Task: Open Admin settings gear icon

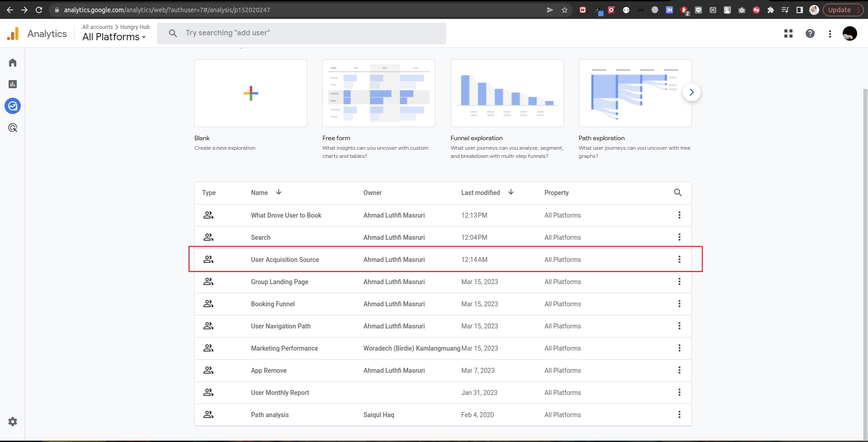Action: [x=13, y=422]
